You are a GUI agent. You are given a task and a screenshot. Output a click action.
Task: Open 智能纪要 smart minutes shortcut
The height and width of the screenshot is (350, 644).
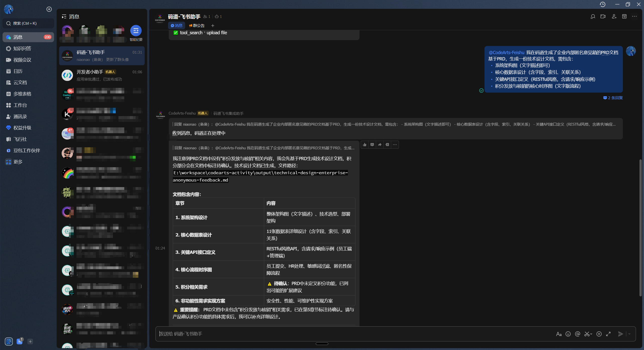[136, 33]
